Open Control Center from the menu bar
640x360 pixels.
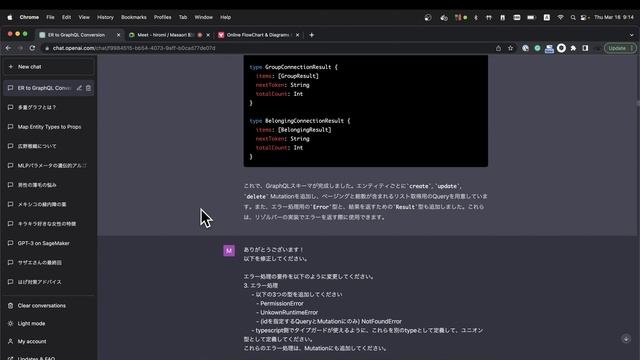click(x=584, y=17)
